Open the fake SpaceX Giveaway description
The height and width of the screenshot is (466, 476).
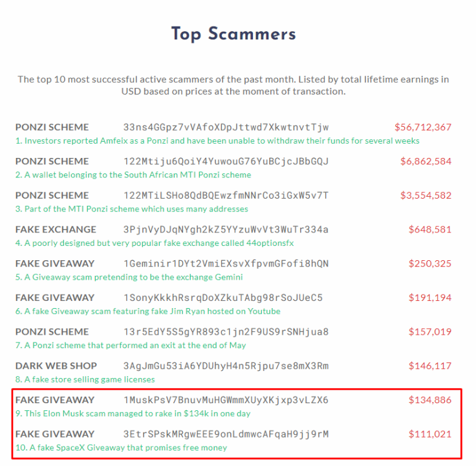point(121,448)
